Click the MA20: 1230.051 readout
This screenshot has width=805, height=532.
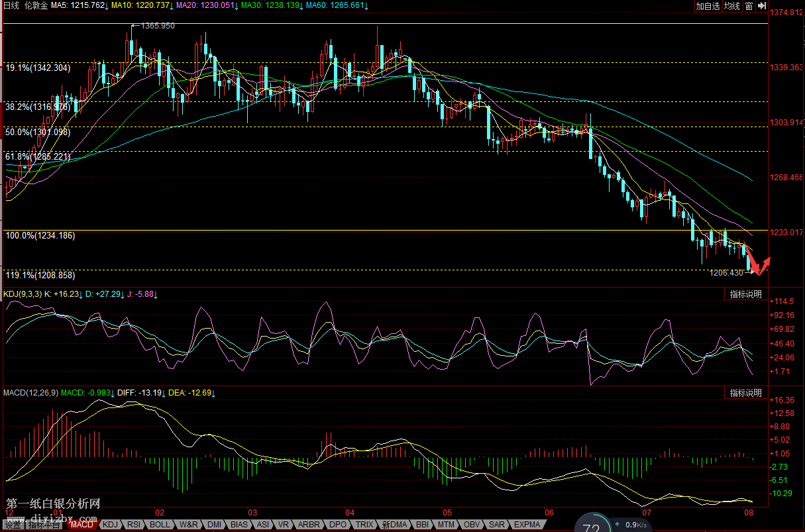[206, 5]
